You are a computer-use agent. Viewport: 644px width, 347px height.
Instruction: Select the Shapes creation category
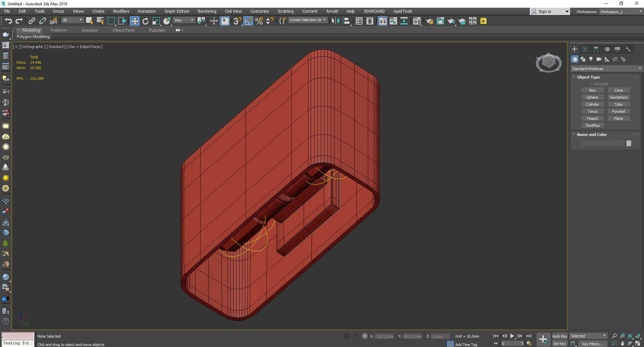point(583,59)
